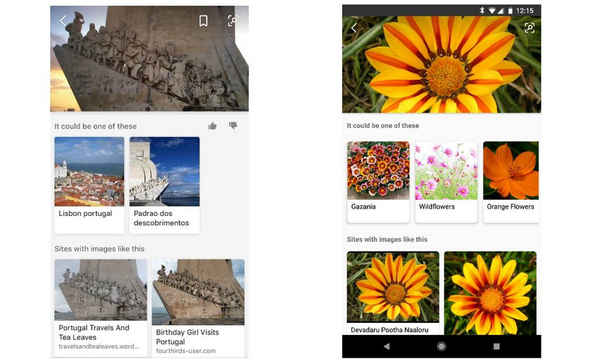Open the Gazania flower thumbnail

tap(378, 170)
